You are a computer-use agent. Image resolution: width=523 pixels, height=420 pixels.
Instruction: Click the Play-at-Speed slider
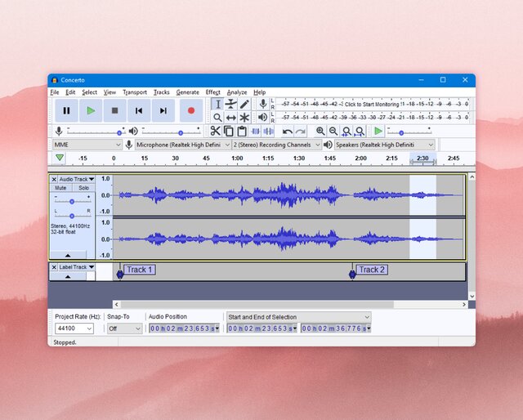pyautogui.click(x=409, y=132)
